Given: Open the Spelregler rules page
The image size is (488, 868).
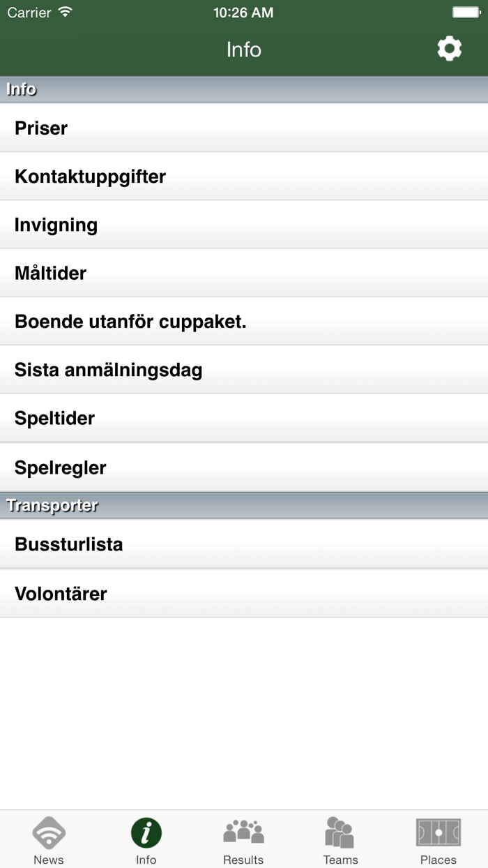Looking at the screenshot, I should click(244, 467).
